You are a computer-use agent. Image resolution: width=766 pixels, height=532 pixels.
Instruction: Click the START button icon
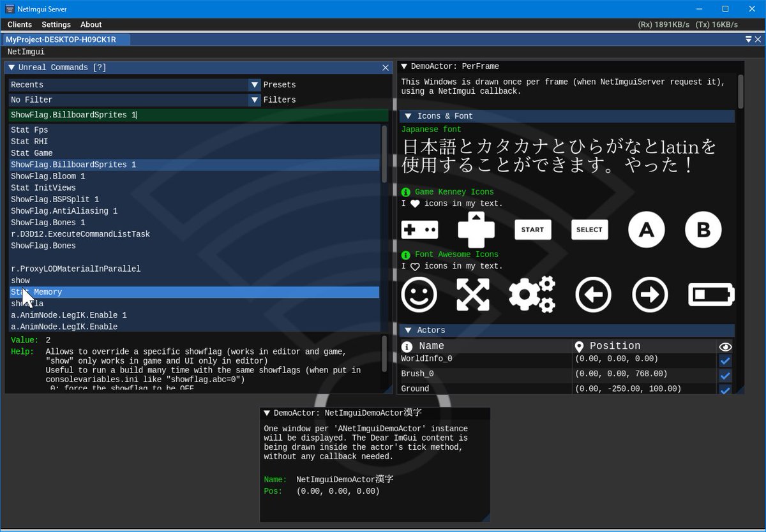click(533, 230)
